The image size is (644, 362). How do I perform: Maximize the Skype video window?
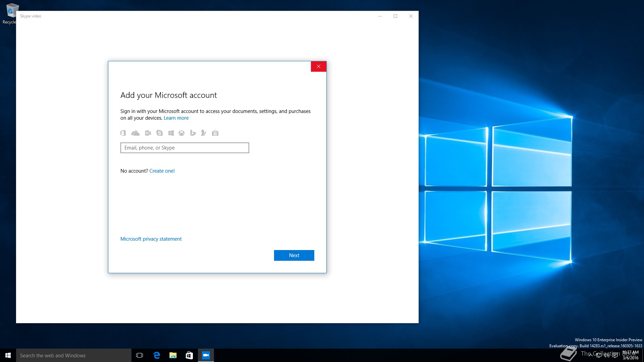[x=395, y=16]
